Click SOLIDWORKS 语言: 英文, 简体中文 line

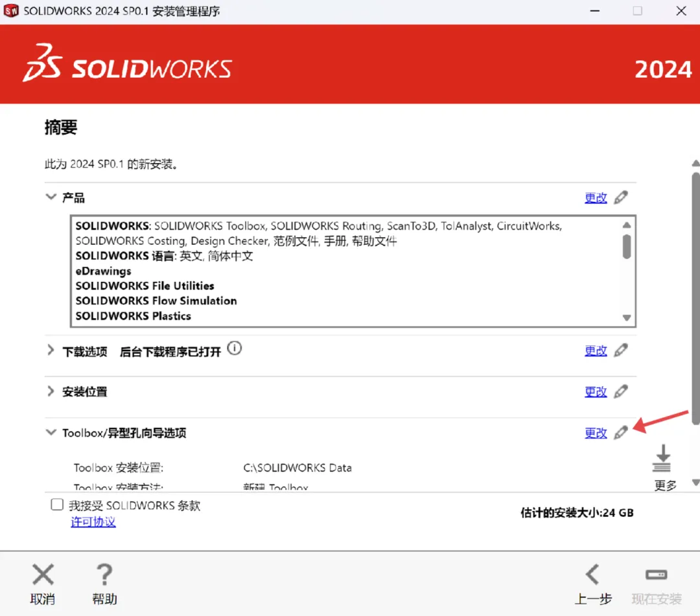(164, 256)
